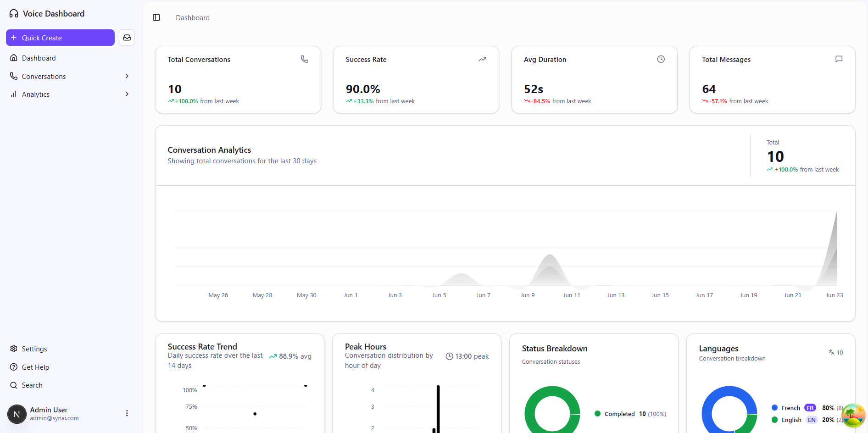
Task: Go to Dashboard in the sidebar
Action: [39, 58]
